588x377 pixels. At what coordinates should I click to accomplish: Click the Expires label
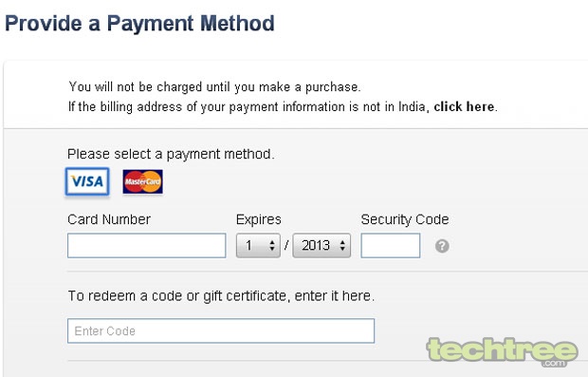click(x=258, y=219)
